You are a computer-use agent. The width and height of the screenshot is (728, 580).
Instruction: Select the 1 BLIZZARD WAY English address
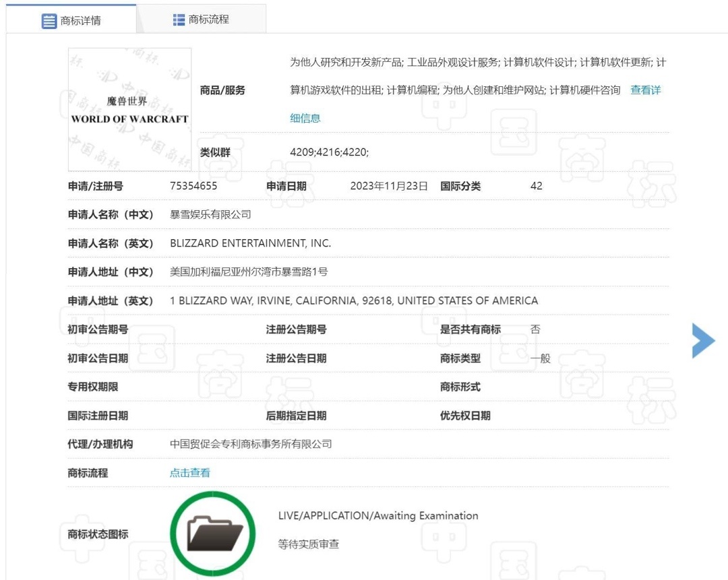point(354,300)
